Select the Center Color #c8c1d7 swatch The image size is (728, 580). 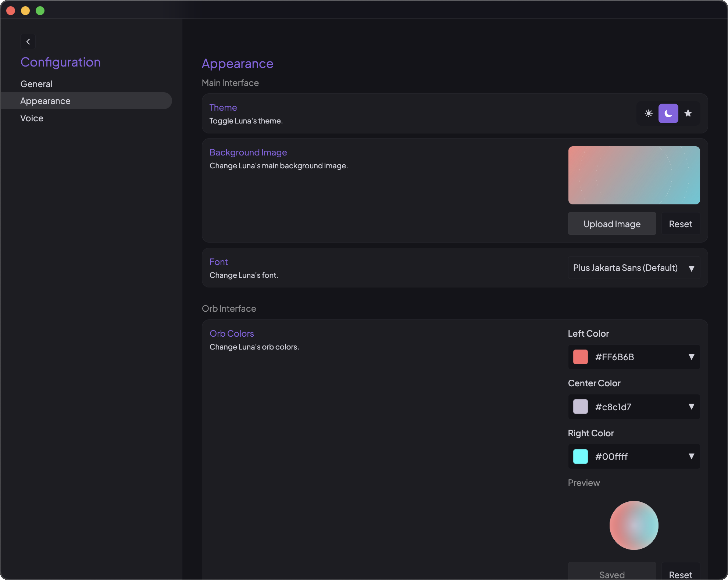click(x=580, y=407)
